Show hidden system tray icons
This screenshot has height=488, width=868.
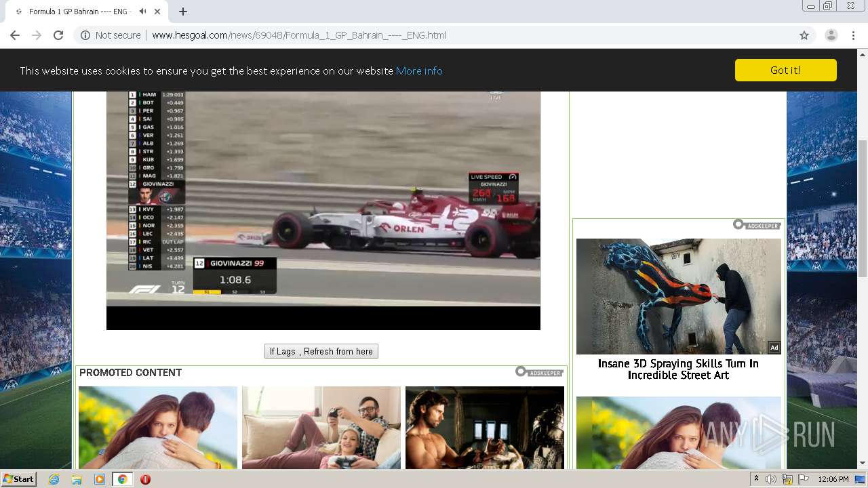click(756, 479)
